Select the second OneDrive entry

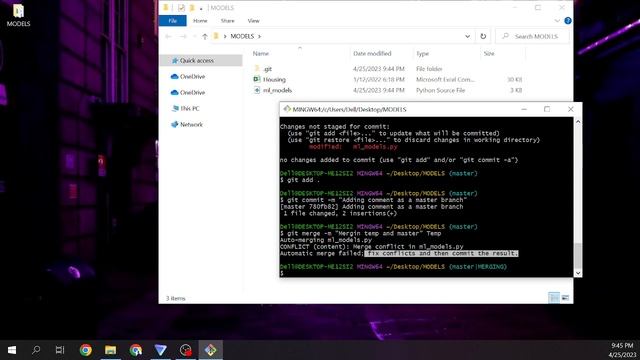(x=192, y=93)
